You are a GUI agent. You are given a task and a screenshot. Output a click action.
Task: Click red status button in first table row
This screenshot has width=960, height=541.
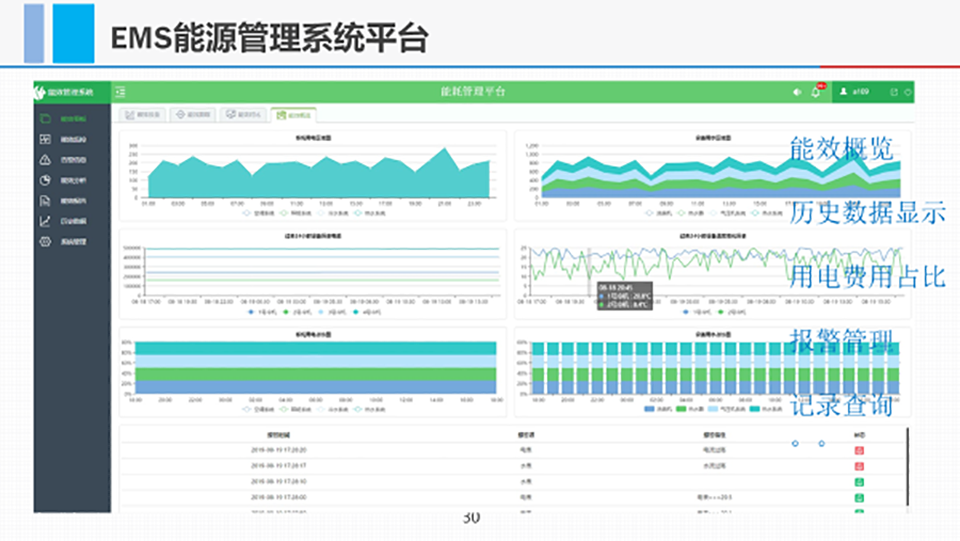click(859, 451)
